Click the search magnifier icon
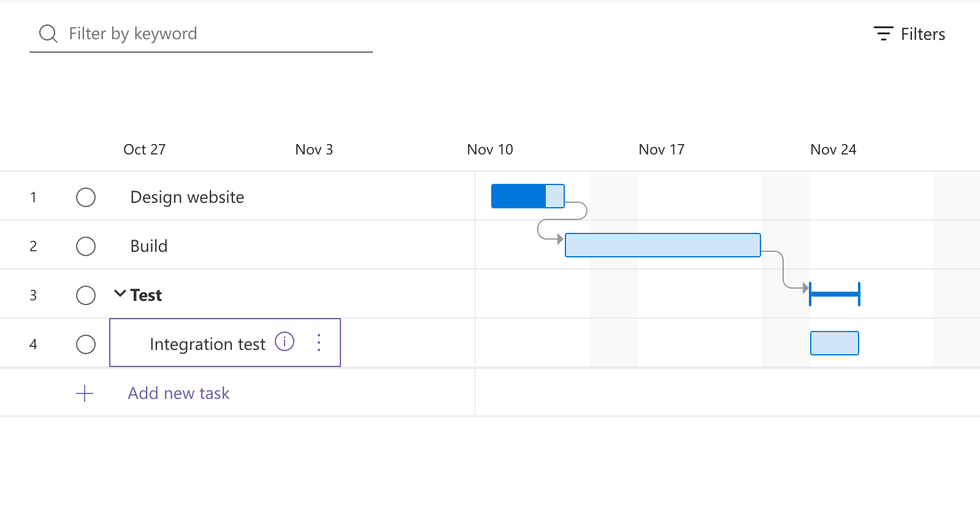Viewport: 980px width, 527px height. click(48, 34)
